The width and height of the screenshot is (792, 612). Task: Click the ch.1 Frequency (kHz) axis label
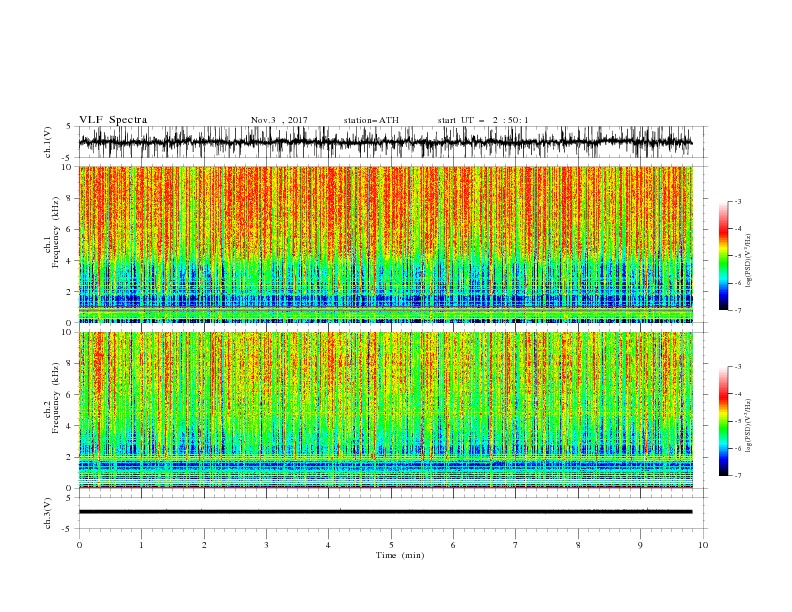(x=52, y=232)
